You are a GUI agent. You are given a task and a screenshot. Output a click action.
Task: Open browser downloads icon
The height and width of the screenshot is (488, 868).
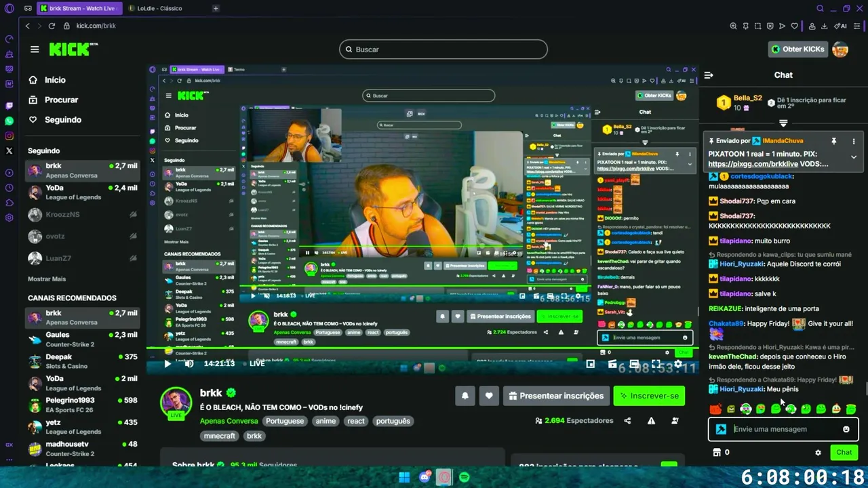(x=825, y=26)
